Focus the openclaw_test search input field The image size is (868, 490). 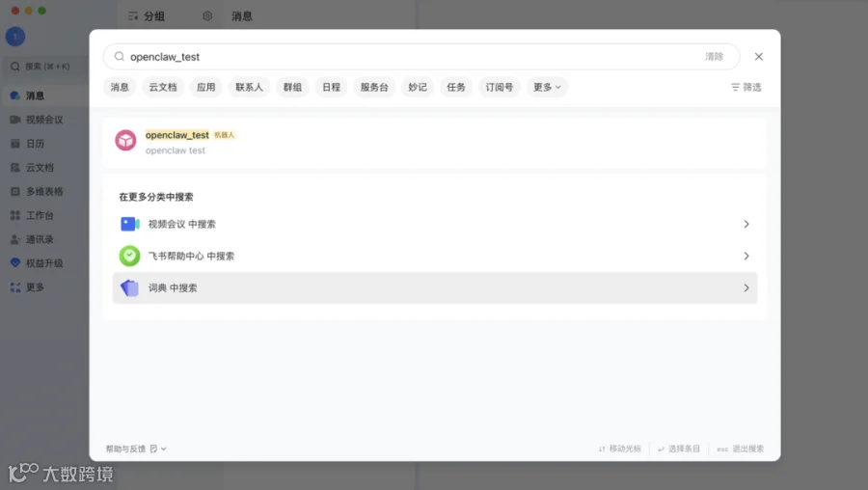coord(421,57)
